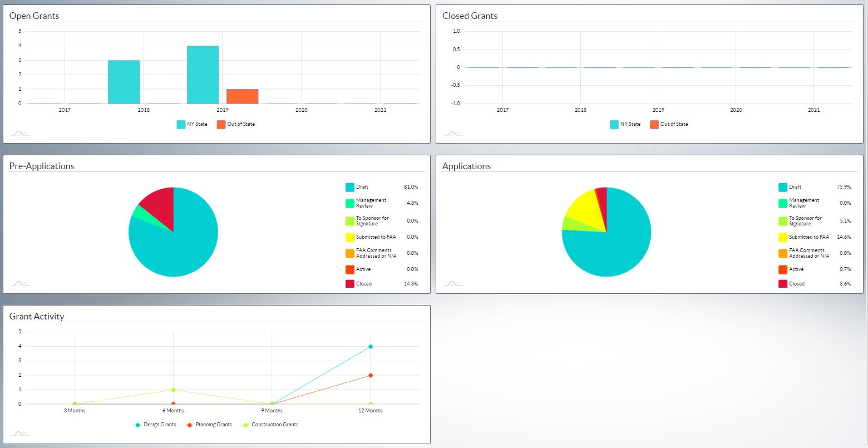
Task: Click the 3.6% Closed value in Applications
Action: point(846,284)
